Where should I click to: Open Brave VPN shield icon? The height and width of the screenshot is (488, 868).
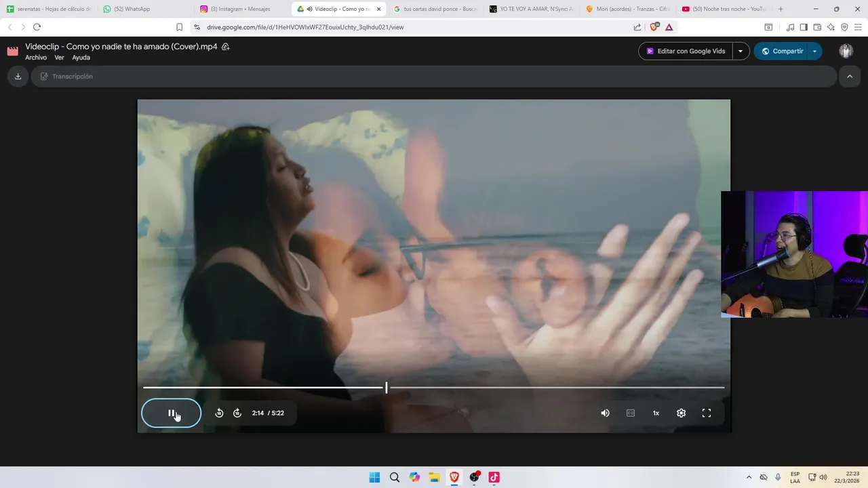click(x=844, y=27)
